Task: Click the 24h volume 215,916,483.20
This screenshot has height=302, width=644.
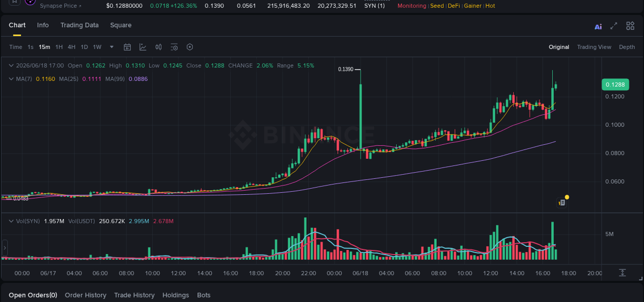Action: tap(289, 6)
